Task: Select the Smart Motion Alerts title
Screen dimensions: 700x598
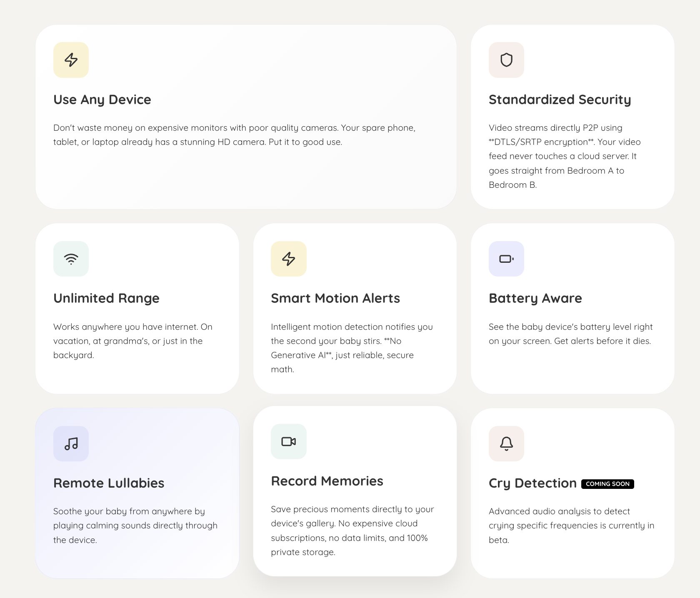Action: [x=335, y=298]
